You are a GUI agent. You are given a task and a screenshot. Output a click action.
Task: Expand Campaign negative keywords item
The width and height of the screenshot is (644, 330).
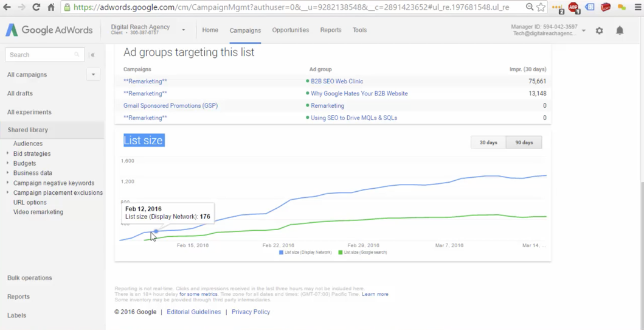(8, 183)
